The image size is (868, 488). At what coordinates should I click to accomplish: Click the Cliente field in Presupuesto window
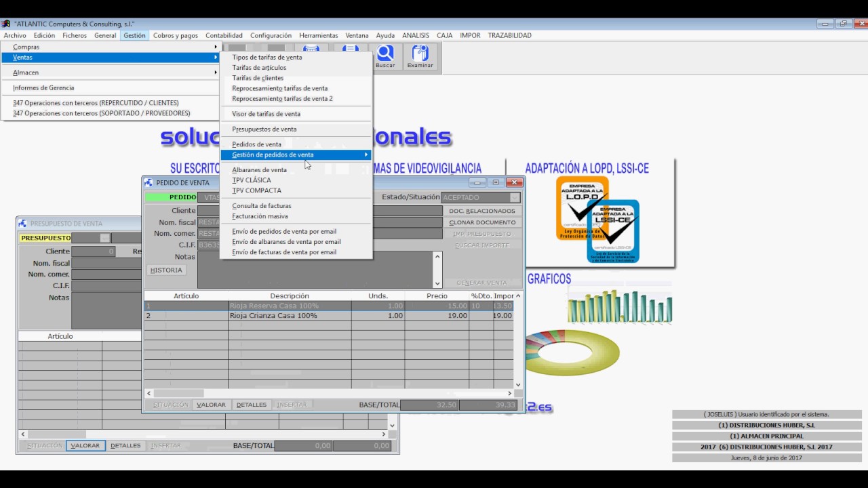(94, 251)
